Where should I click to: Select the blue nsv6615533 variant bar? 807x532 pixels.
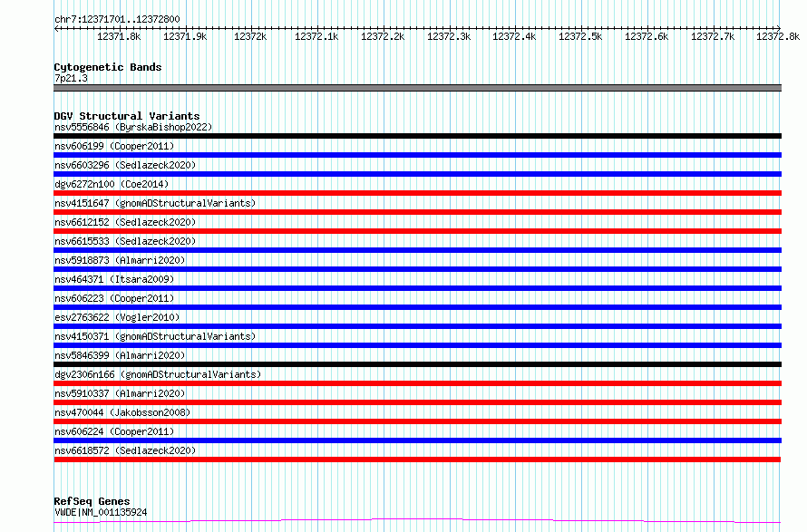coord(417,250)
